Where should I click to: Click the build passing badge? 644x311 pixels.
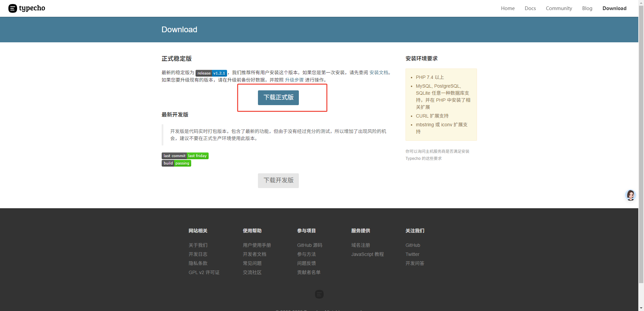[x=176, y=163]
